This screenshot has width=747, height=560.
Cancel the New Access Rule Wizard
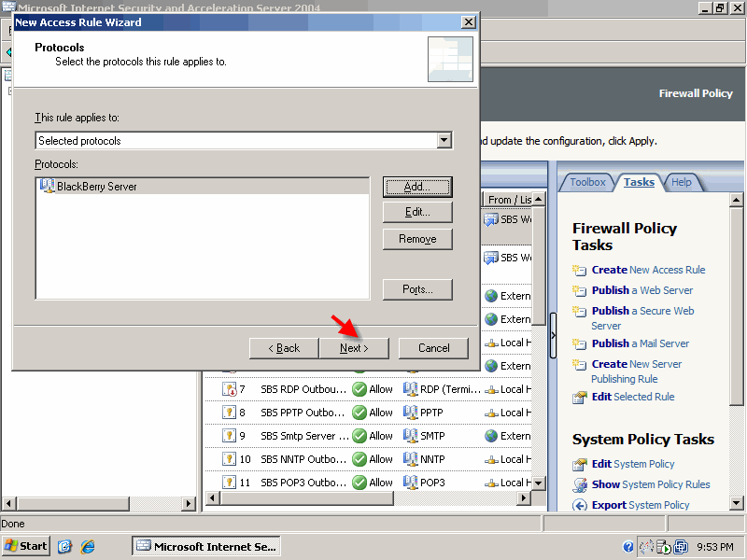[433, 348]
